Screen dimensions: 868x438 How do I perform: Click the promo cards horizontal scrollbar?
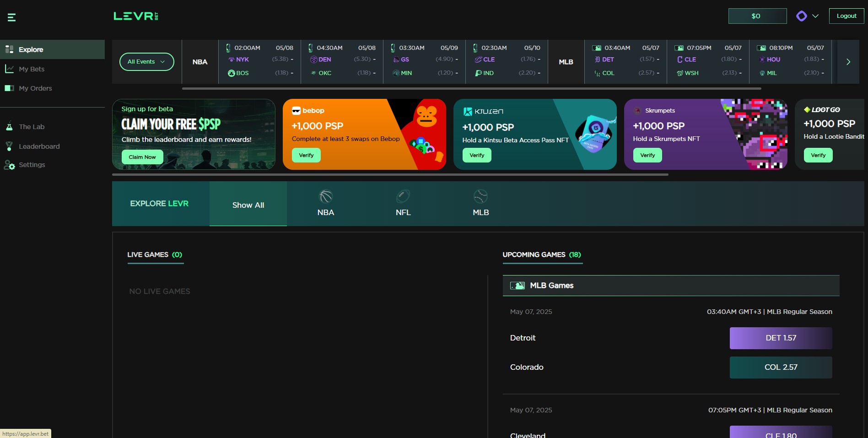click(x=390, y=174)
